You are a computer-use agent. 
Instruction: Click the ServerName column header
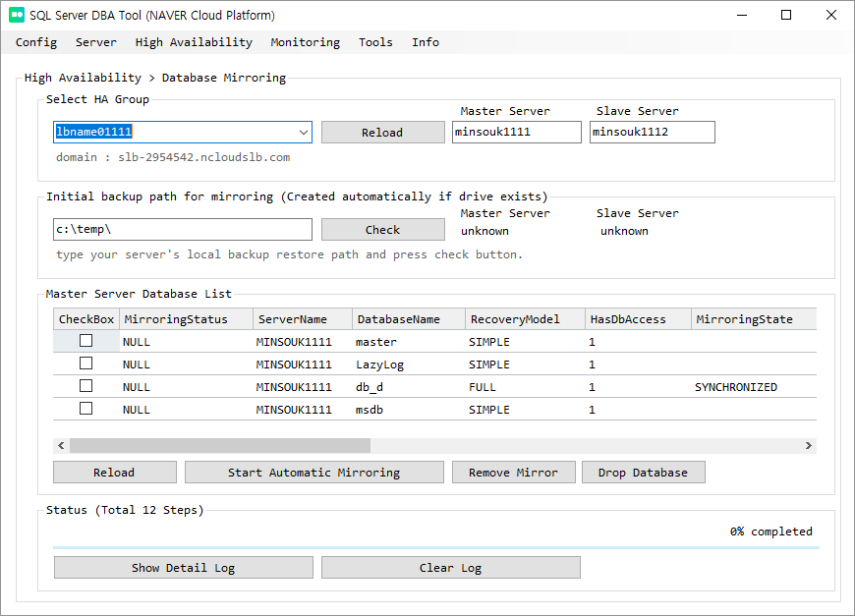tap(303, 319)
